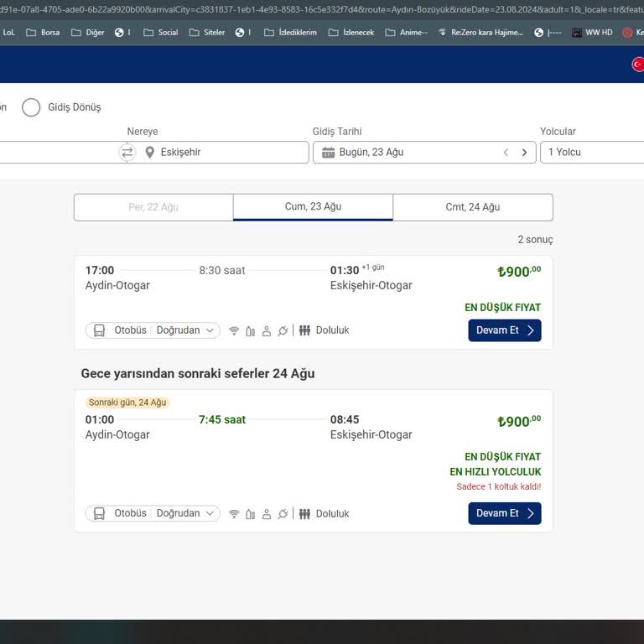The width and height of the screenshot is (644, 644).
Task: Click WiFi icon on 17:00 trip
Action: [234, 331]
